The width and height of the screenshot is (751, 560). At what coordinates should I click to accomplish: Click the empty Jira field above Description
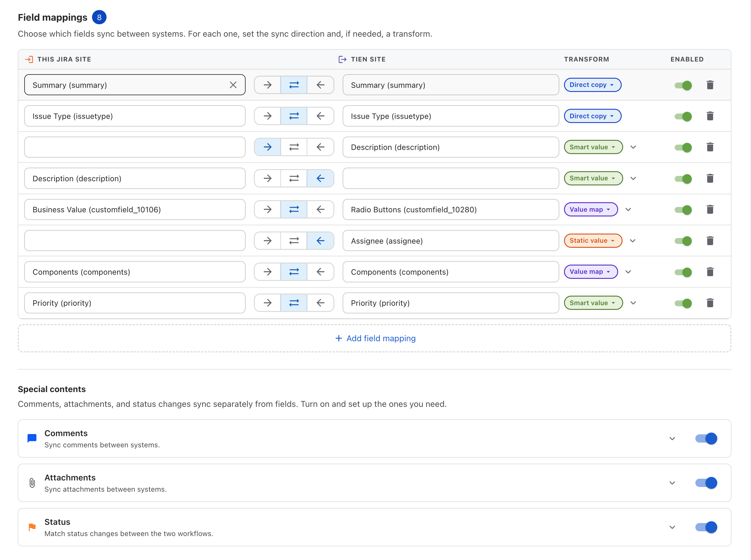[135, 147]
